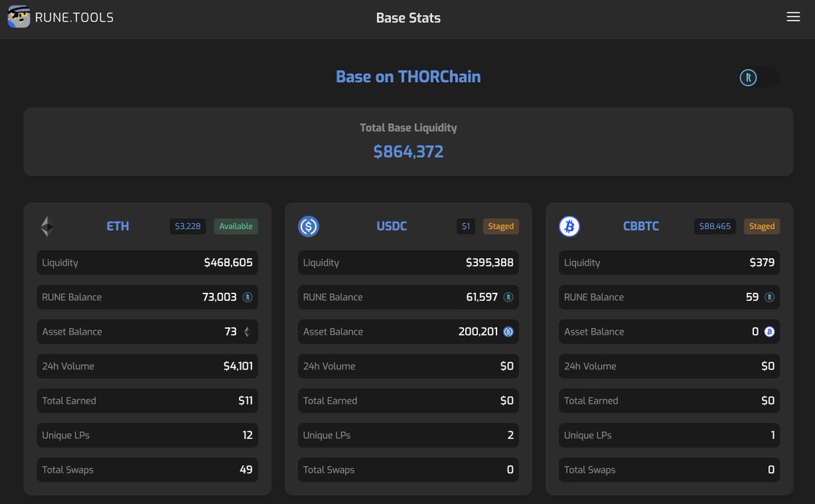Screen dimensions: 815x504
Task: Click the Bitcoin logo on CBBTC card
Action: pyautogui.click(x=569, y=226)
